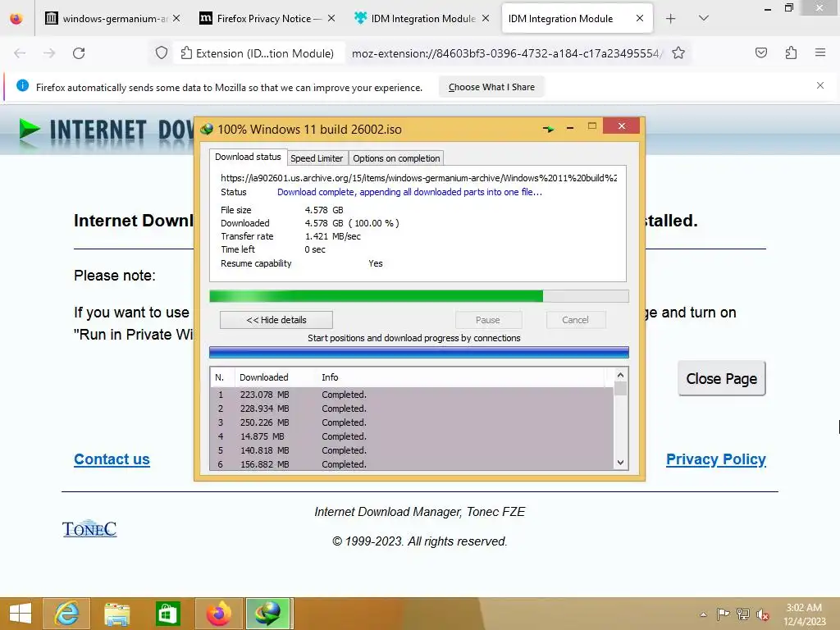840x630 pixels.
Task: Click the Internet Download Manager taskbar icon
Action: pos(268,614)
